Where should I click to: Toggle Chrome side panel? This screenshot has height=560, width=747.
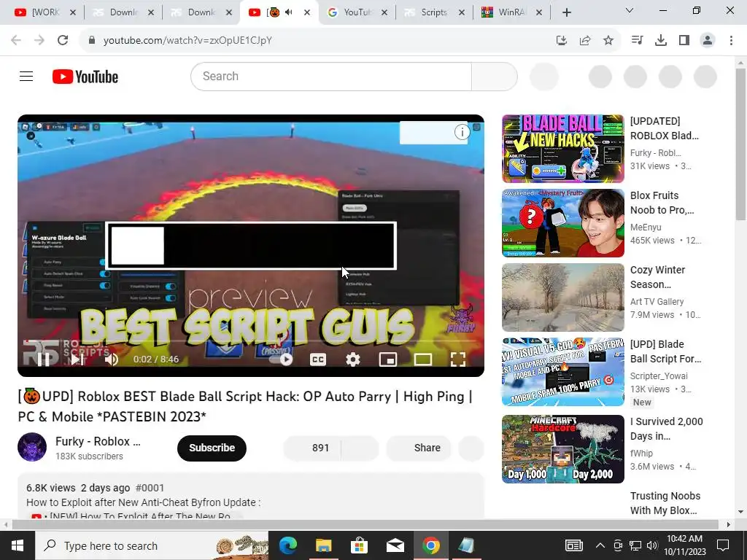(684, 40)
